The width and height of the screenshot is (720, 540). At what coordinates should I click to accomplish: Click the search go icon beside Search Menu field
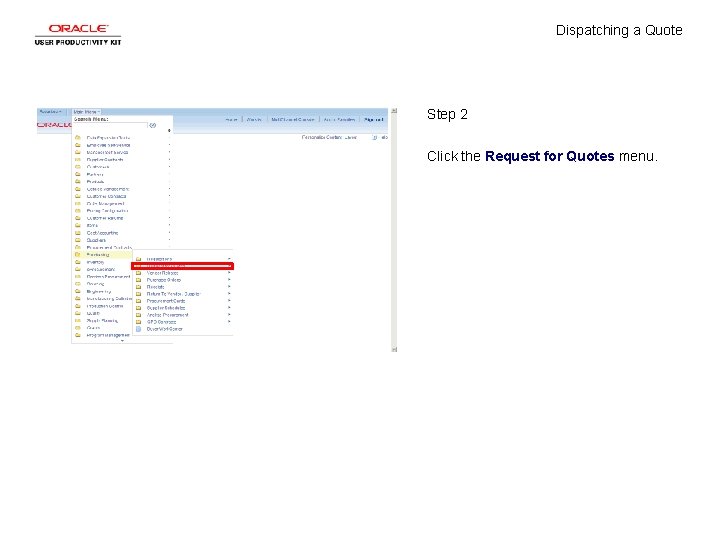(152, 125)
